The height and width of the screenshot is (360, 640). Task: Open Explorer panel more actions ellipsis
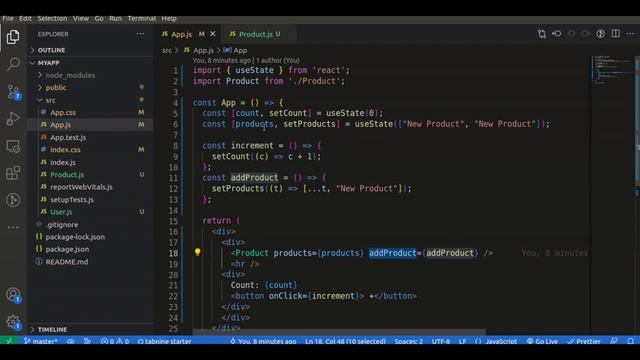(140, 34)
